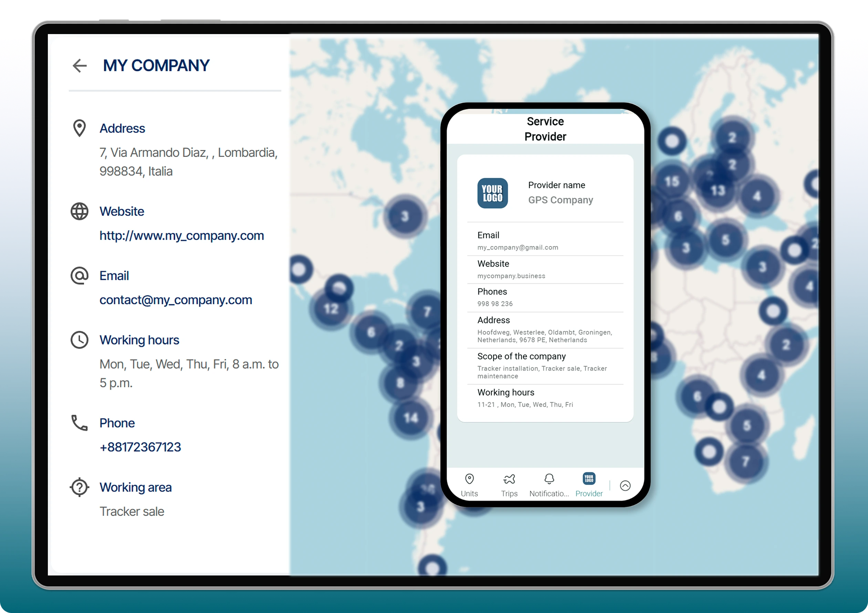Click the Working area target icon
This screenshot has width=868, height=613.
coord(80,487)
